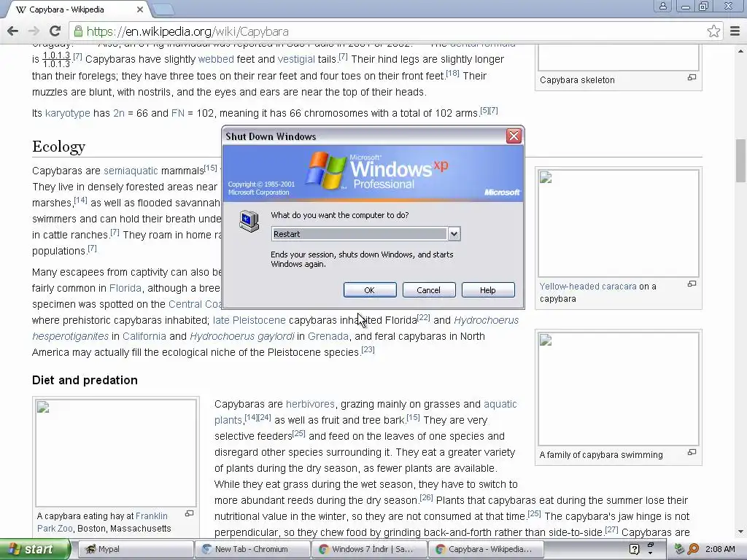
Task: Open the caracara on capybara thumbnail
Action: coord(619,223)
